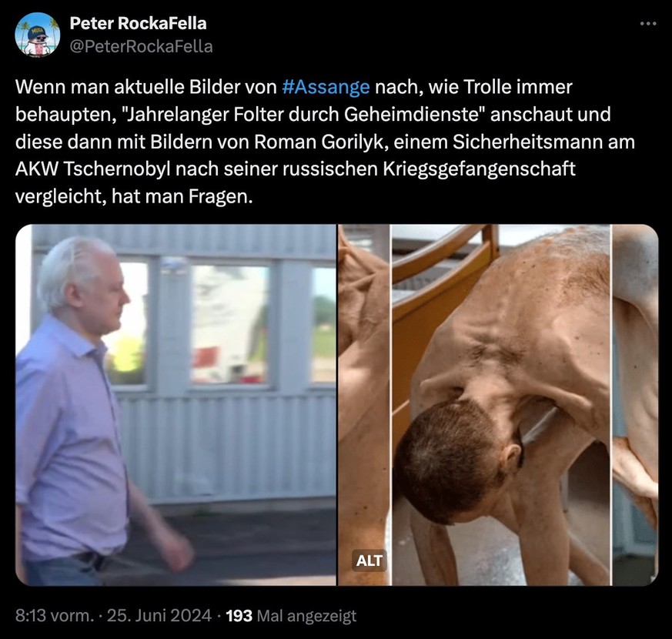
Task: Click the date 25. Juni 2024
Action: [x=159, y=616]
